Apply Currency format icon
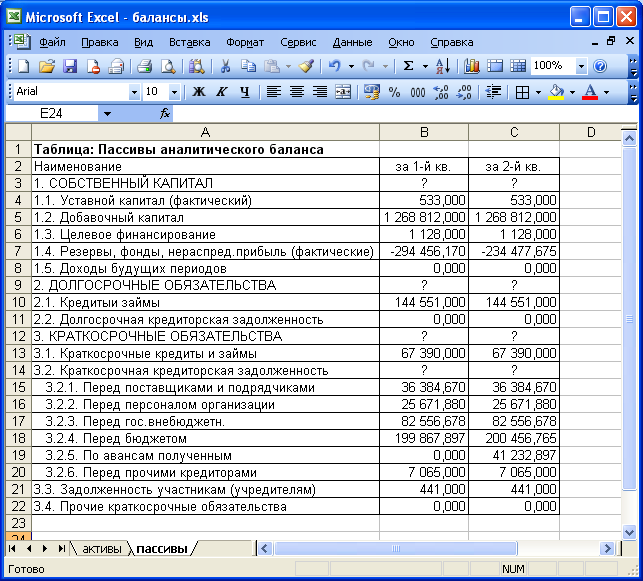Screen dimensions: 643x581 coord(372,92)
